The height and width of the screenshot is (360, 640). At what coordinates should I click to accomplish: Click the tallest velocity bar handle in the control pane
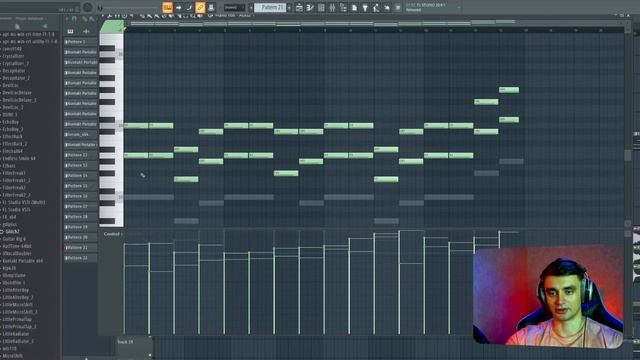(x=400, y=231)
